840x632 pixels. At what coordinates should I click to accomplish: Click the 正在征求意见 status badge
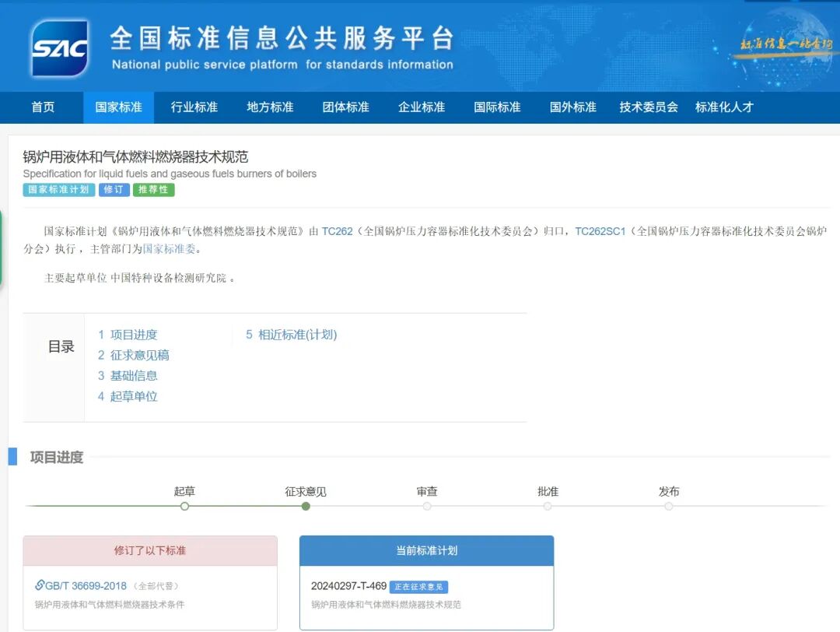coord(418,587)
